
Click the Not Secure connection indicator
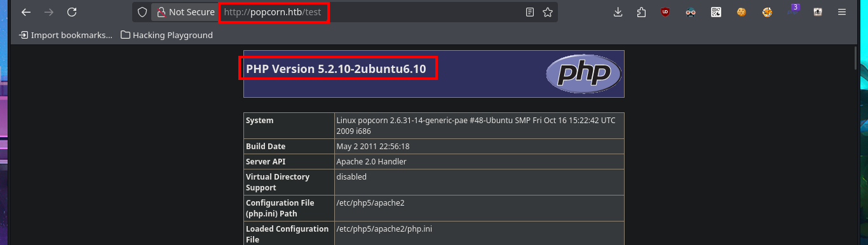[x=186, y=12]
